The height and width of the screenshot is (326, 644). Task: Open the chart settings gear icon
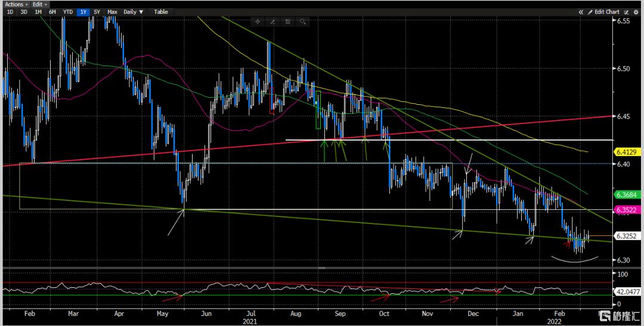(x=636, y=12)
